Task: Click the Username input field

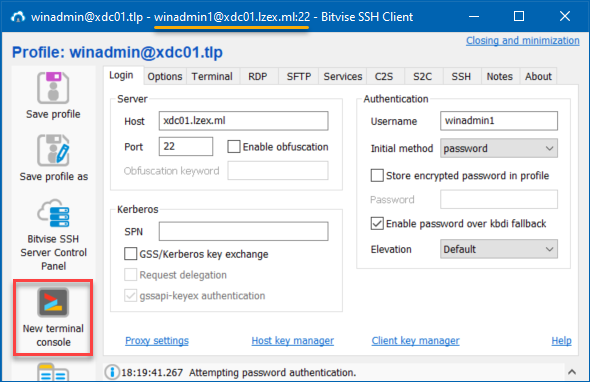Action: coord(499,121)
